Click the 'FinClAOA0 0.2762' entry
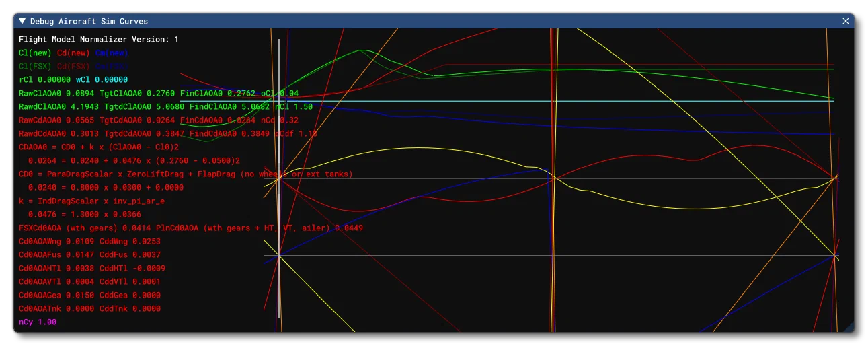The image size is (868, 346). click(218, 93)
